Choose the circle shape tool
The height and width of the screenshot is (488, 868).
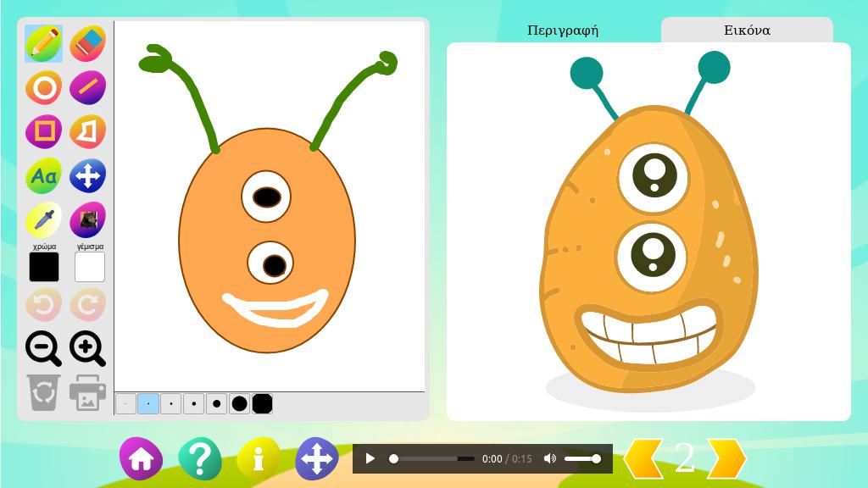43,87
